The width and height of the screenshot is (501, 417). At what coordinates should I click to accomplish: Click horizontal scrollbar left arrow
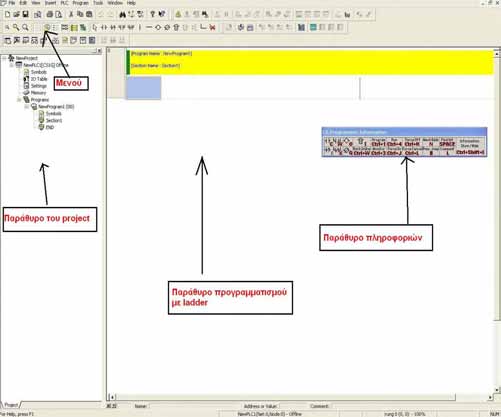pyautogui.click(x=112, y=397)
